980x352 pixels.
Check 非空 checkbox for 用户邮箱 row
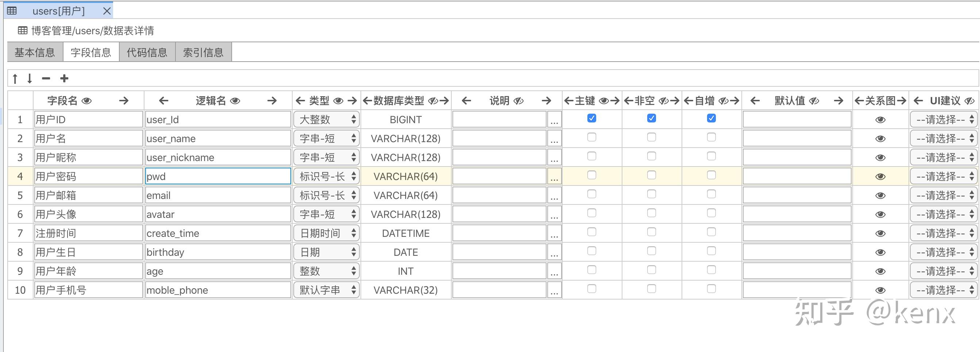652,194
